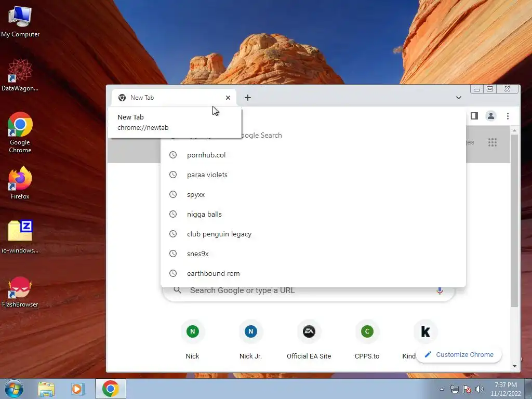Select spyxx history suggestion

[313, 194]
